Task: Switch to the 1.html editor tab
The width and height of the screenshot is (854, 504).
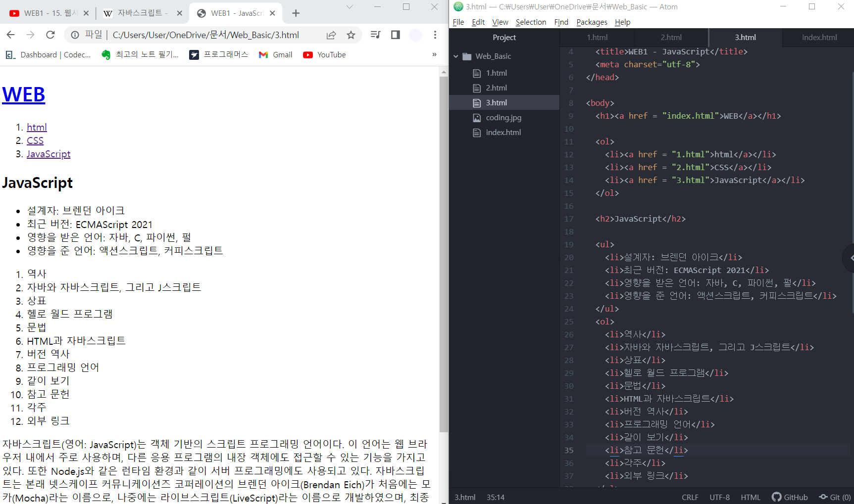Action: click(x=597, y=37)
